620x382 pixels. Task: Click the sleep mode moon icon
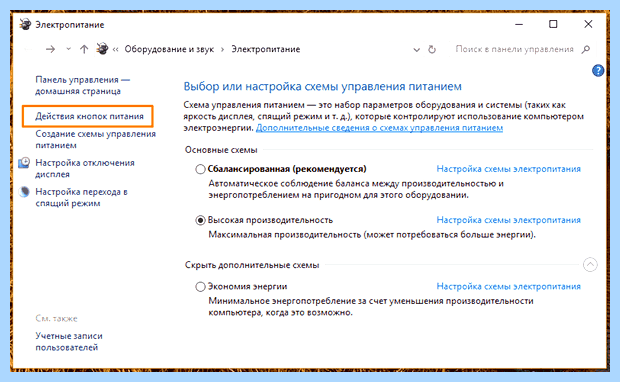[x=25, y=192]
